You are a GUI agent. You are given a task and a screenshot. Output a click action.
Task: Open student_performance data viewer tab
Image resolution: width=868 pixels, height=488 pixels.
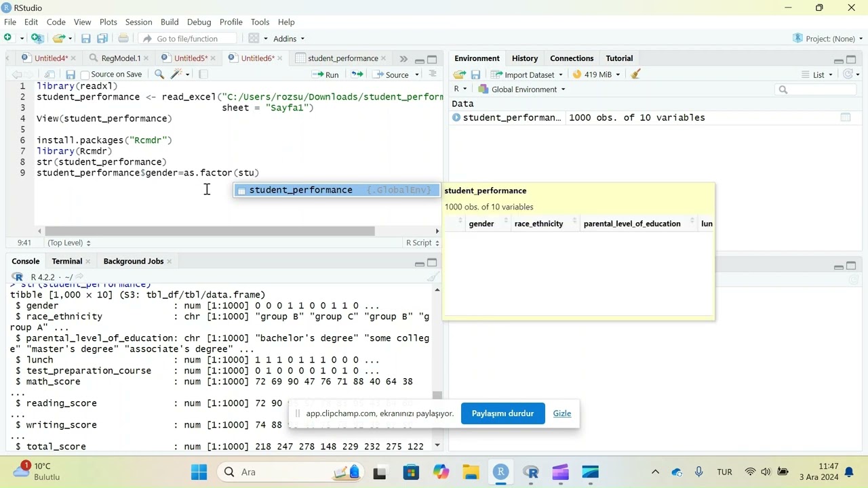(342, 58)
